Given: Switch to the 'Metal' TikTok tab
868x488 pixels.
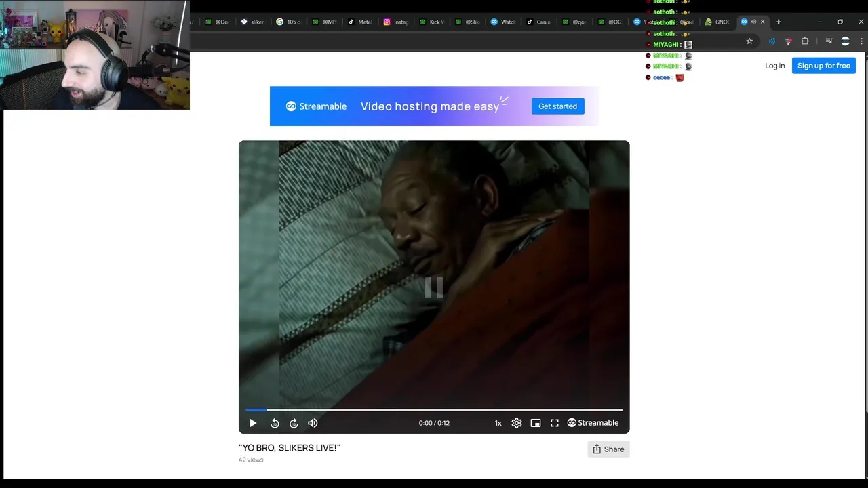Looking at the screenshot, I should 360,22.
